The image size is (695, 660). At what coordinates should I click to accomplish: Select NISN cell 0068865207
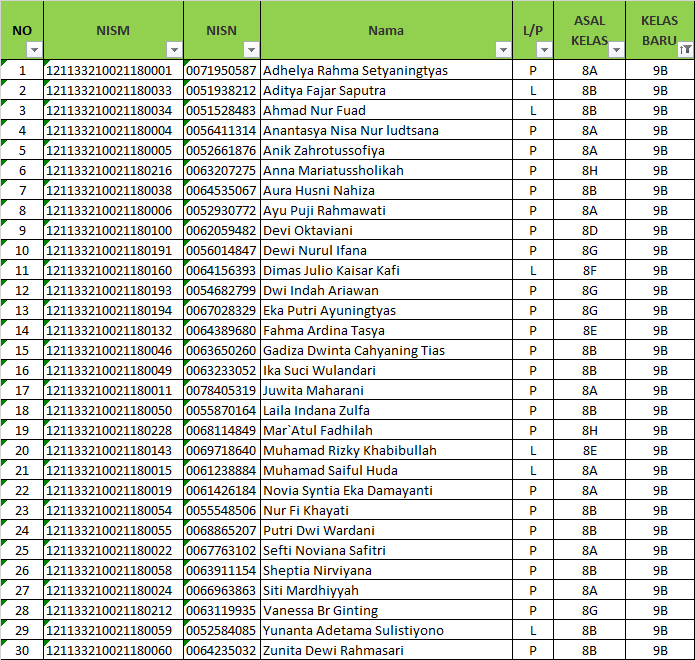[x=221, y=530]
